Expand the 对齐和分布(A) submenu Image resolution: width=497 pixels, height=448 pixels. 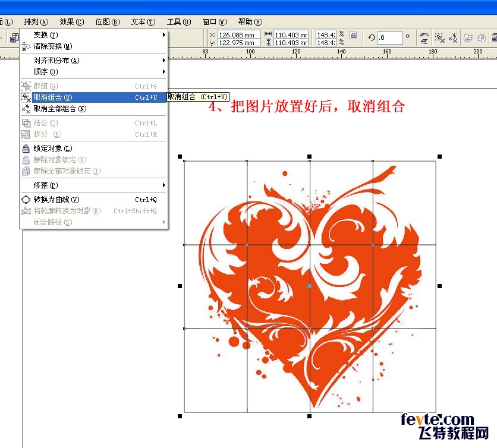[164, 60]
